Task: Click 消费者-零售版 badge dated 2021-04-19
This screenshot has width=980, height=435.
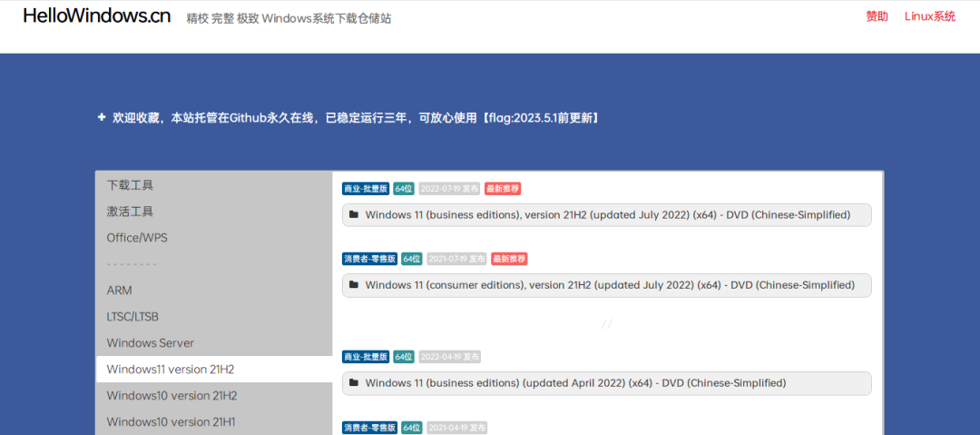Action: (370, 428)
